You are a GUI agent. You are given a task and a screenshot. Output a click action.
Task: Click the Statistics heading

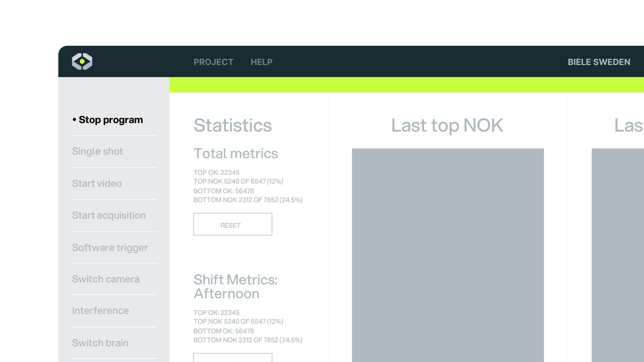click(233, 125)
